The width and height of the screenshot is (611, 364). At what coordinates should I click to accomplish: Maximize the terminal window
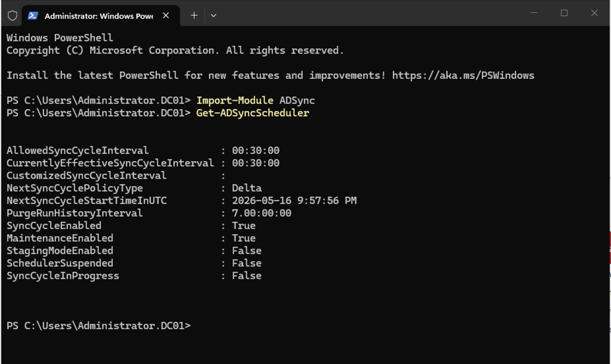[x=564, y=13]
